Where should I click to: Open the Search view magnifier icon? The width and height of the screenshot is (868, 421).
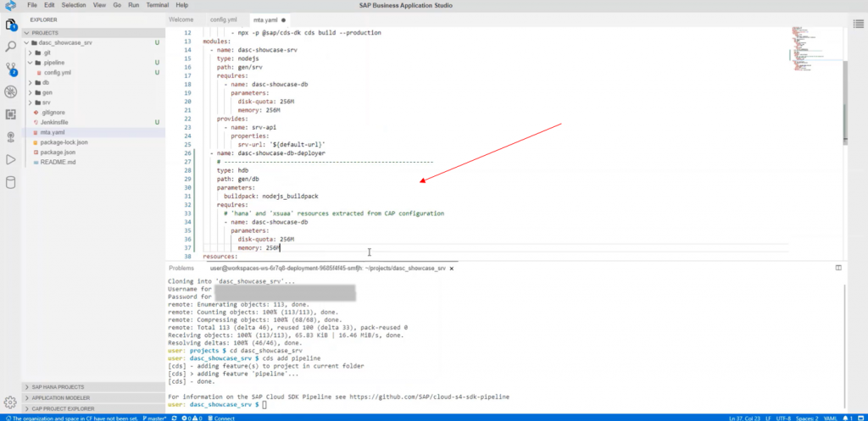(10, 47)
